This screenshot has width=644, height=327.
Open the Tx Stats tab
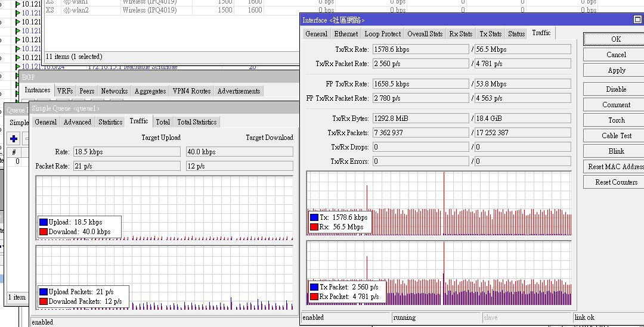click(x=490, y=34)
